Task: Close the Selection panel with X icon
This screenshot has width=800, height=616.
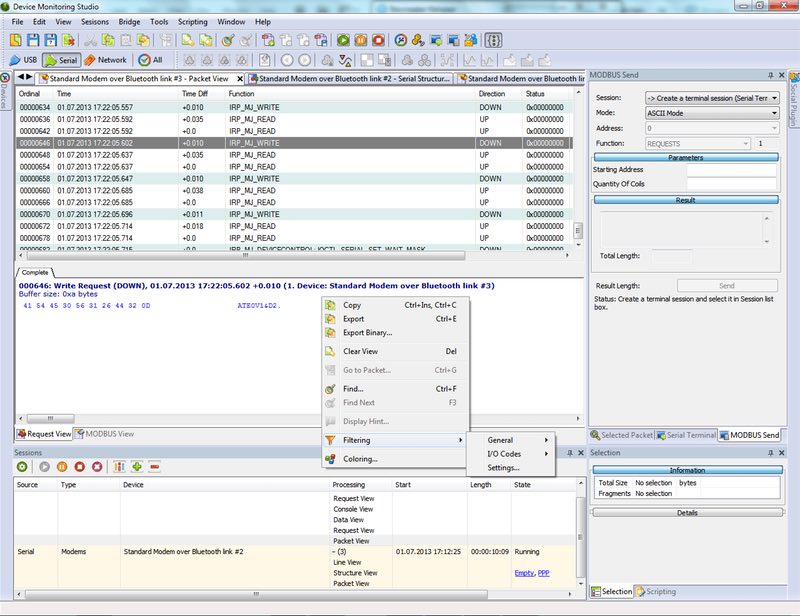Action: 781,453
